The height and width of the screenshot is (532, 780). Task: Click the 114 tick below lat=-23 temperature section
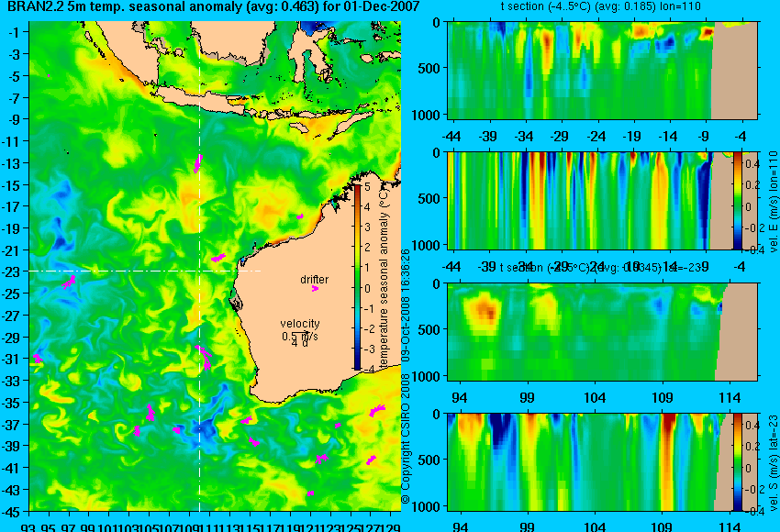coord(730,398)
